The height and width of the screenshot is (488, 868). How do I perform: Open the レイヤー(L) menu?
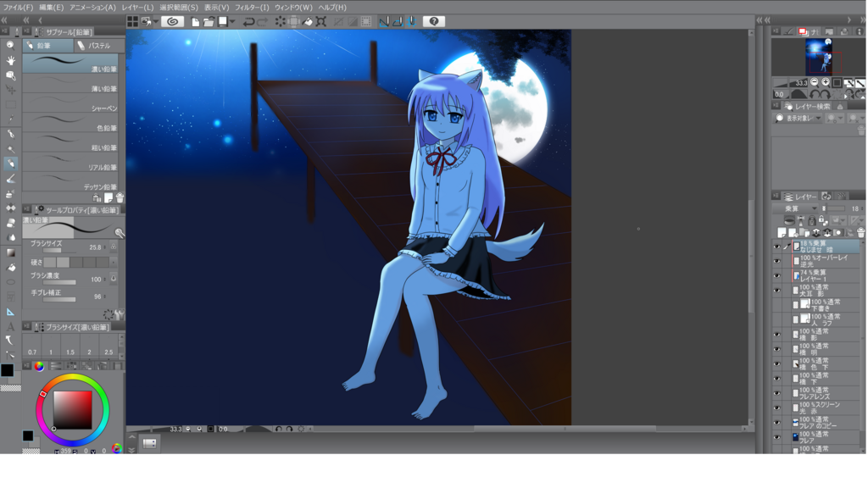click(x=137, y=7)
